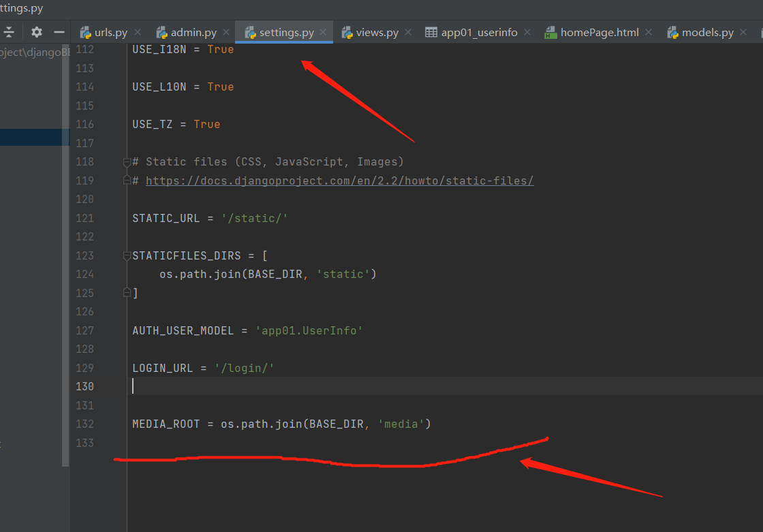Open the Django static-files docs link
Viewport: 763px width, 532px height.
(x=340, y=181)
